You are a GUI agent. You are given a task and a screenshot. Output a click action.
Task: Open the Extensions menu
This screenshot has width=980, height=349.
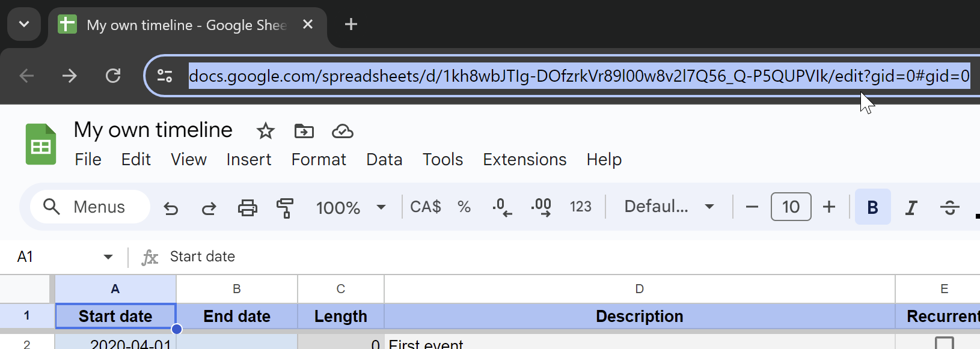[x=524, y=159]
